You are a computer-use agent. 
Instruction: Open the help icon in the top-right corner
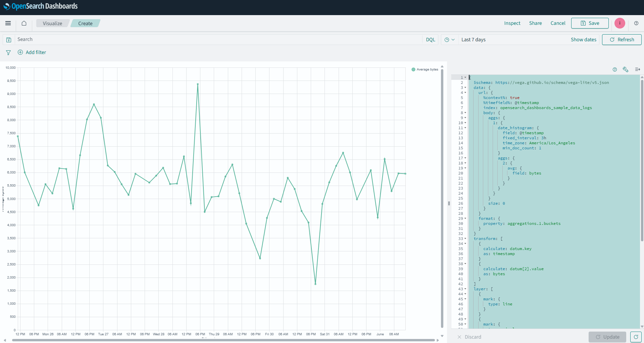tap(636, 23)
